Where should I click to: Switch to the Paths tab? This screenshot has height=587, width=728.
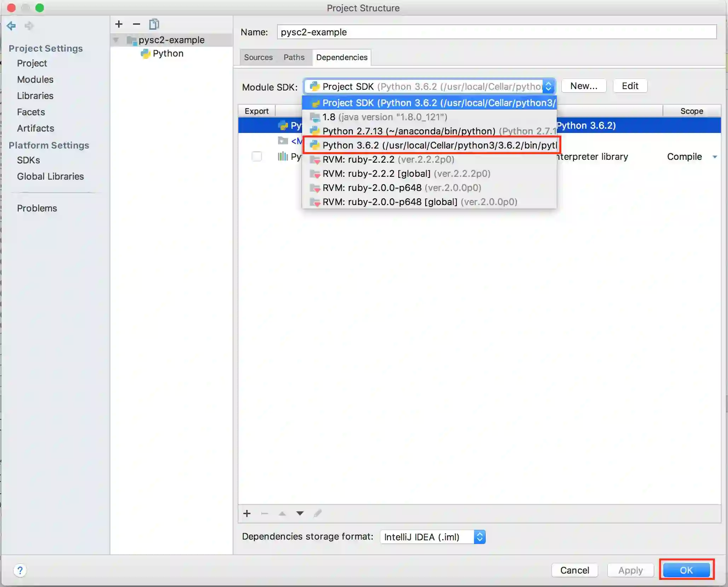[294, 57]
